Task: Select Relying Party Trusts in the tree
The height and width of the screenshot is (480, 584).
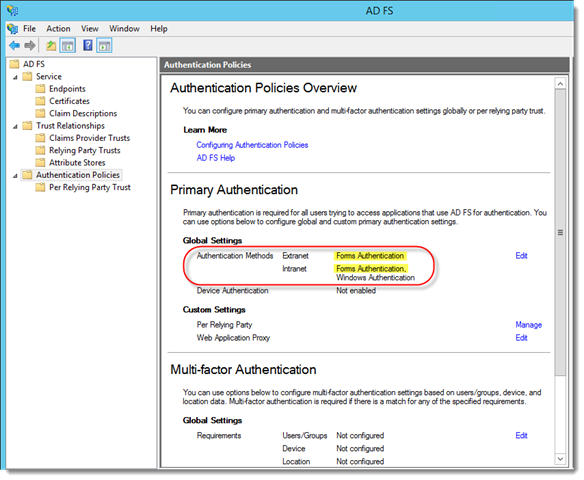Action: (85, 150)
